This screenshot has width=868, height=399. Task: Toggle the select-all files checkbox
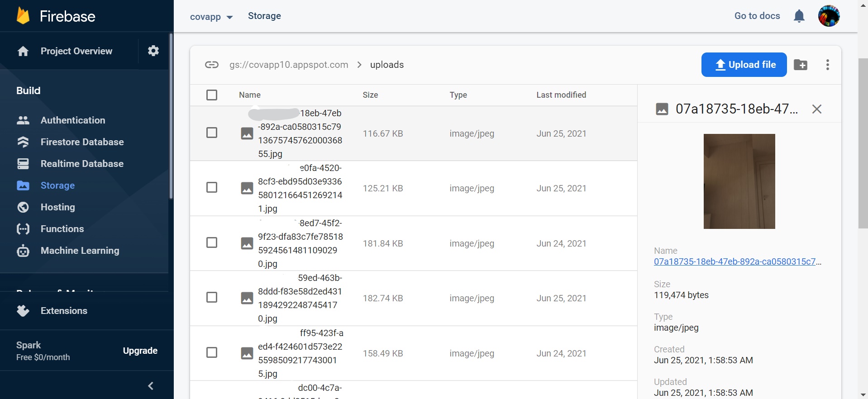click(x=212, y=95)
